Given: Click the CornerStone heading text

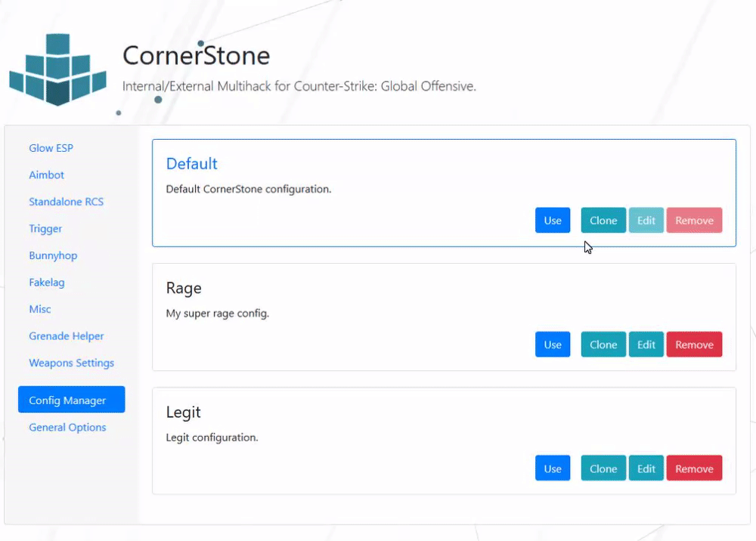Looking at the screenshot, I should tap(197, 55).
